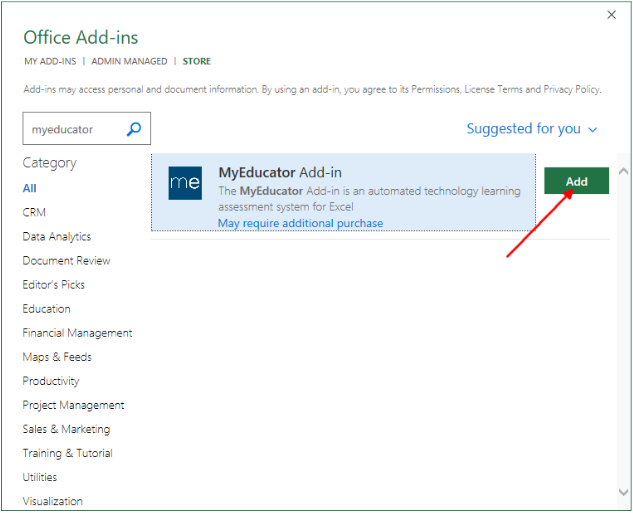
Task: Switch to the ADMIN MANAGED tab
Action: point(129,61)
